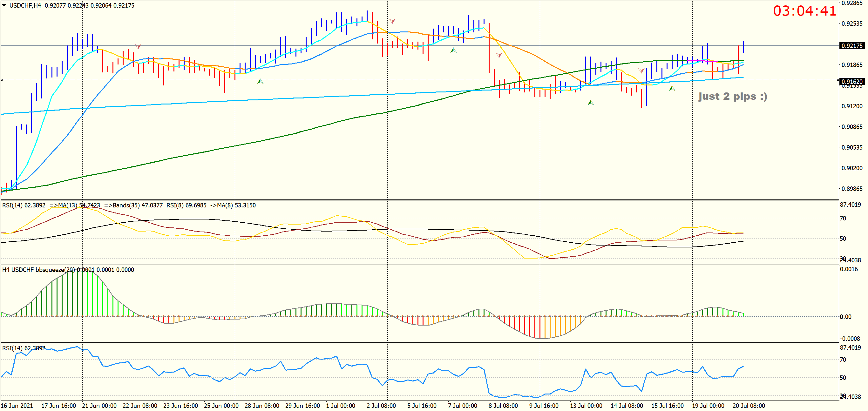
Task: Click the 0.92175 current price tag
Action: (x=851, y=46)
